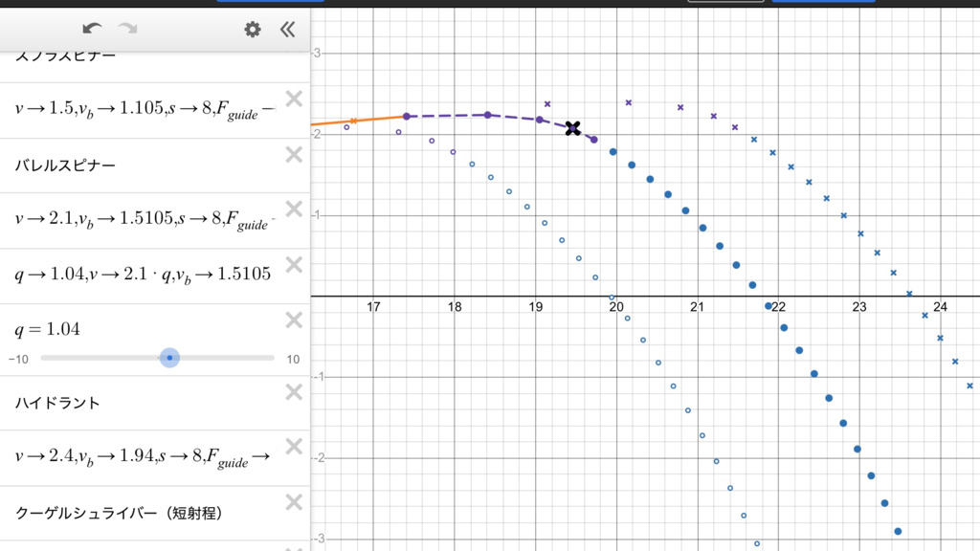Image resolution: width=980 pixels, height=551 pixels.
Task: Remove the クーゲルシュライバー(短射程) row
Action: pyautogui.click(x=294, y=502)
